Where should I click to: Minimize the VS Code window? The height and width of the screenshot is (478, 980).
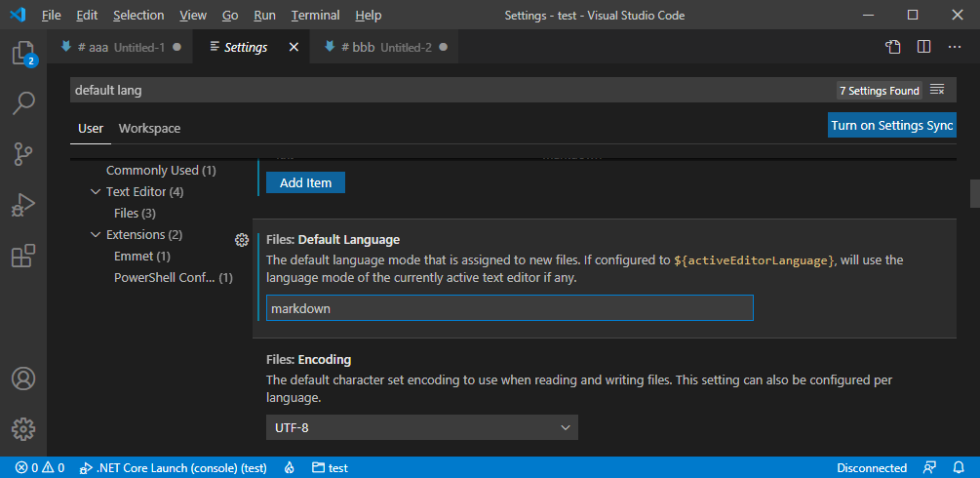click(868, 15)
